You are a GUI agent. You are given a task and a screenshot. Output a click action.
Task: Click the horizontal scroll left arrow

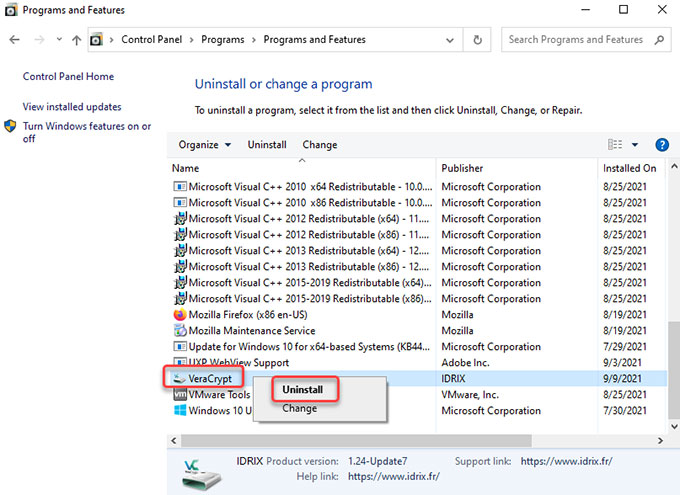pos(174,441)
